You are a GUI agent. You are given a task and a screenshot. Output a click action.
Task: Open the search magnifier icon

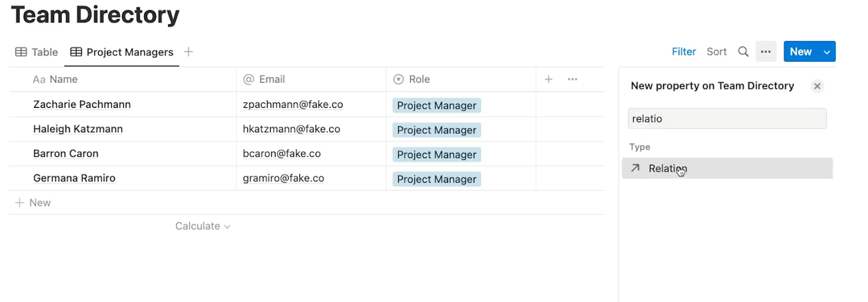(743, 52)
